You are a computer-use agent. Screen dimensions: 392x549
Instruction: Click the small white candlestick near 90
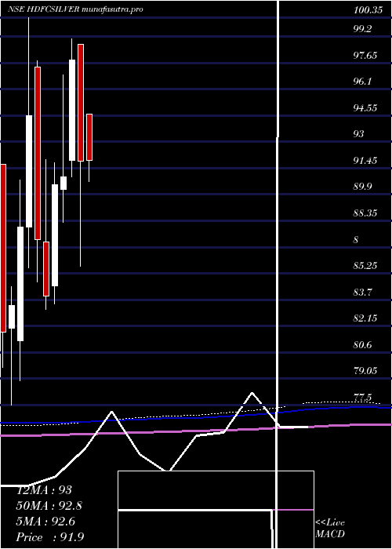[x=64, y=183]
